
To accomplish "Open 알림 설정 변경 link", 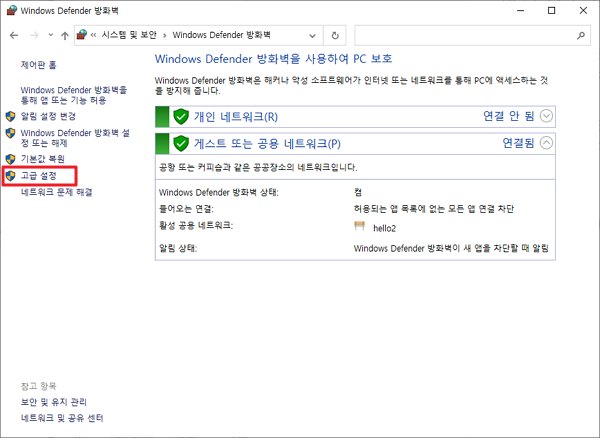I will [x=48, y=116].
